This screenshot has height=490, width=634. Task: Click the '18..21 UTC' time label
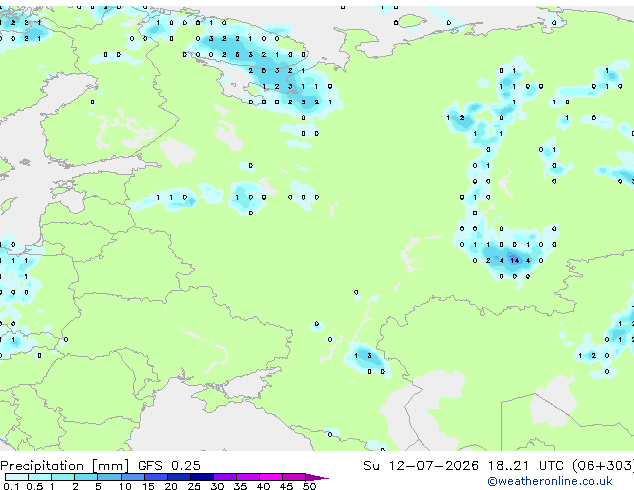point(525,466)
